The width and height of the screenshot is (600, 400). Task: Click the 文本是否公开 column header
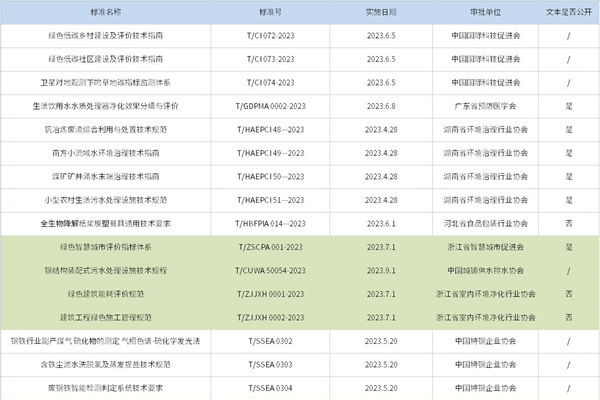click(568, 11)
